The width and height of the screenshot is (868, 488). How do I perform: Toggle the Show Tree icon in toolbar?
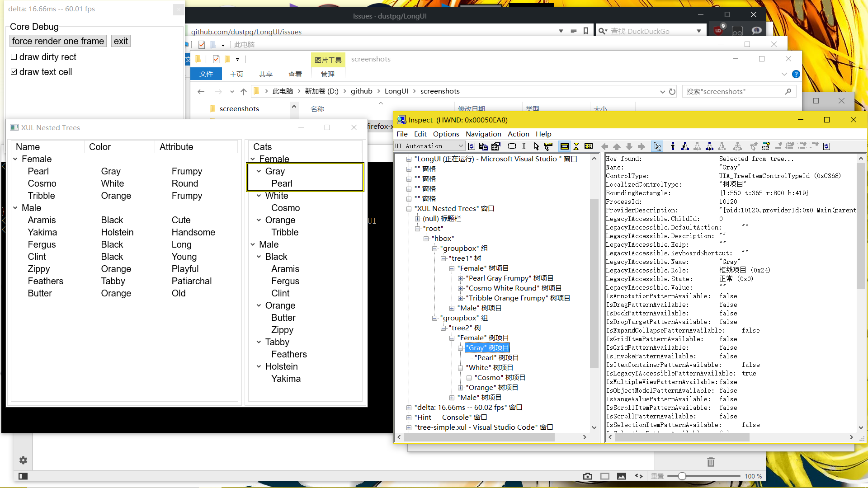[657, 146]
